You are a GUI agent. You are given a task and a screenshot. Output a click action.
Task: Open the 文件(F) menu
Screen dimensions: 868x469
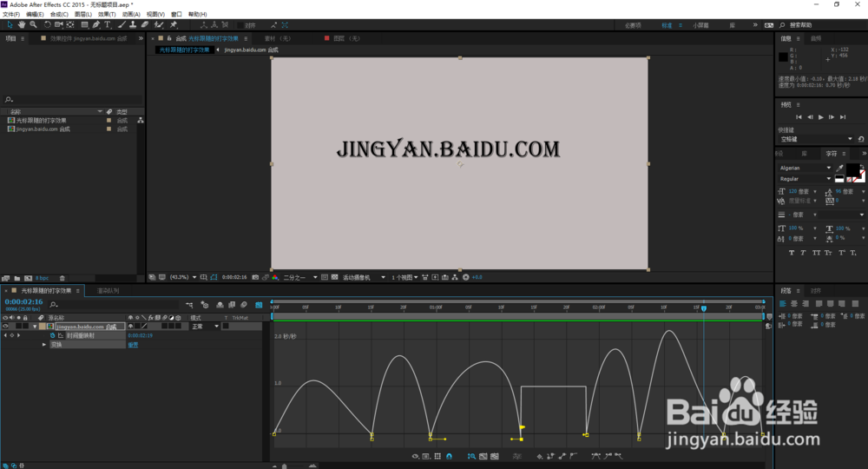11,15
